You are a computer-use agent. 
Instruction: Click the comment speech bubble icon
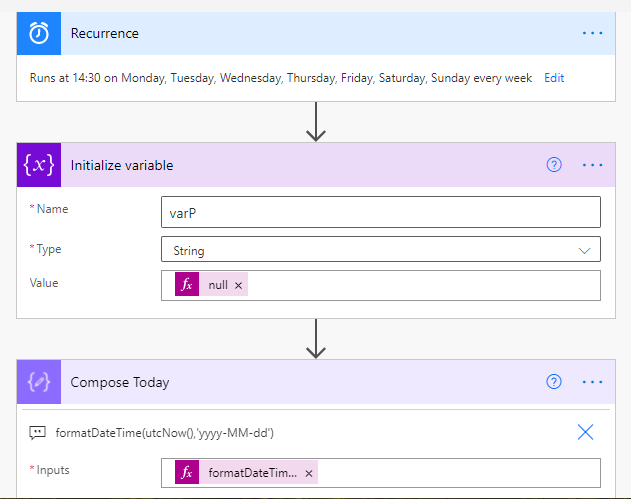38,432
